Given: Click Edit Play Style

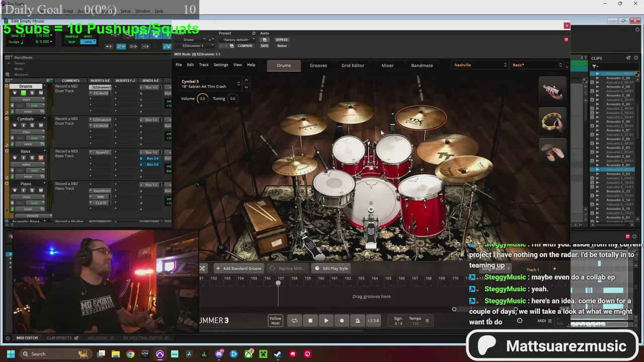Looking at the screenshot, I should (x=331, y=268).
